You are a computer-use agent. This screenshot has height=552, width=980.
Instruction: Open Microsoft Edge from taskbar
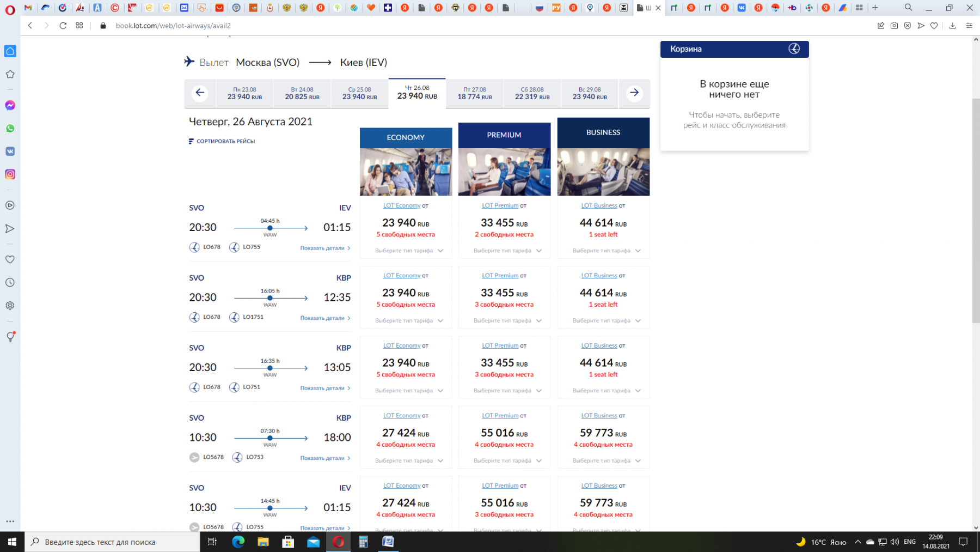click(238, 542)
